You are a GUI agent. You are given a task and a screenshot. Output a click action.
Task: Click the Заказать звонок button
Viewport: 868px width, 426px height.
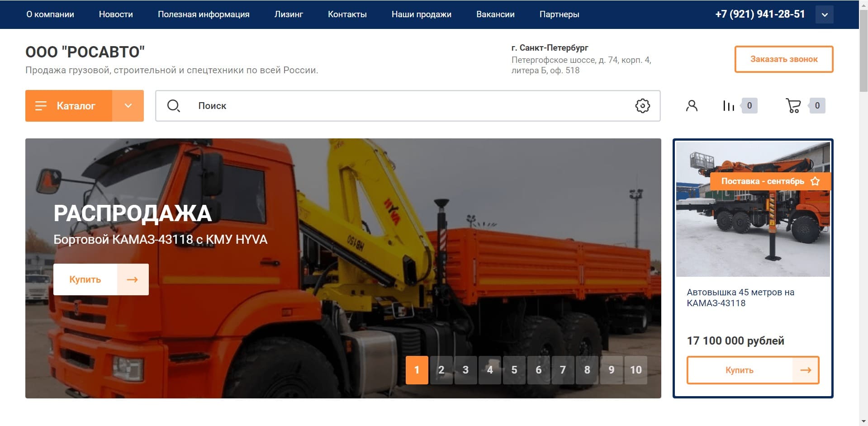pos(784,59)
